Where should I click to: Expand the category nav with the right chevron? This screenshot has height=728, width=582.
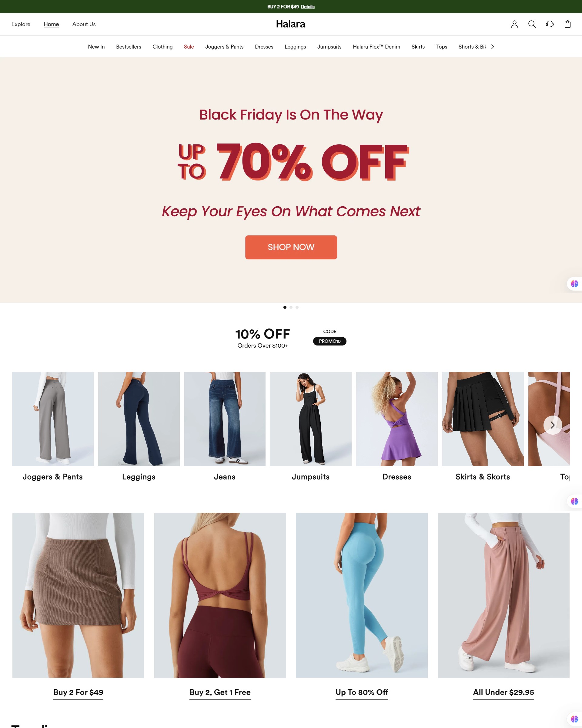pyautogui.click(x=493, y=47)
